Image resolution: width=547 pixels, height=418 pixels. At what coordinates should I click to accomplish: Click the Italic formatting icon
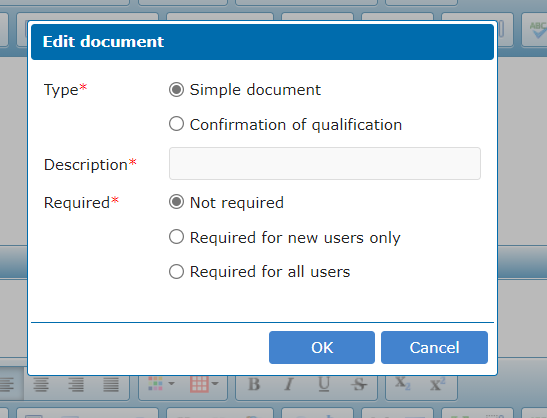(x=289, y=384)
